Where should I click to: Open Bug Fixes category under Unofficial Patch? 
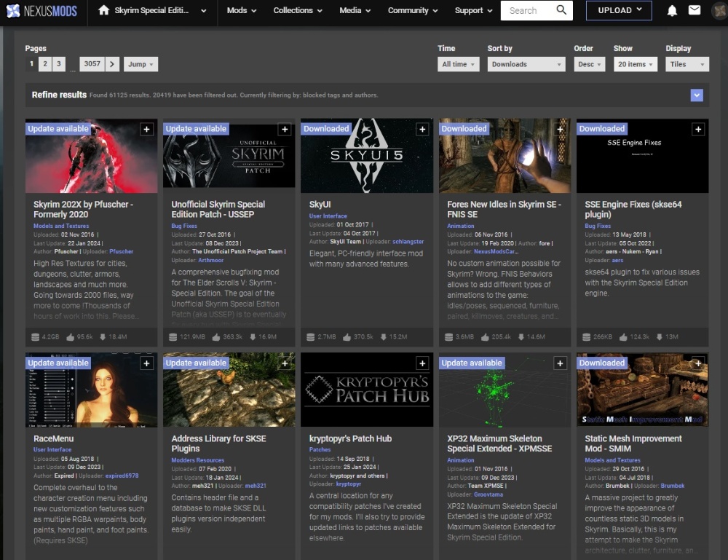184,226
